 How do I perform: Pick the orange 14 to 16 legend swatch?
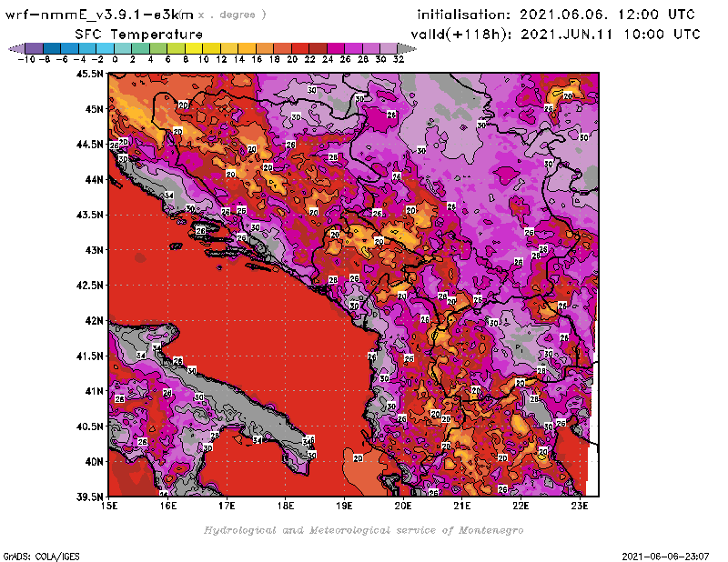[247, 48]
